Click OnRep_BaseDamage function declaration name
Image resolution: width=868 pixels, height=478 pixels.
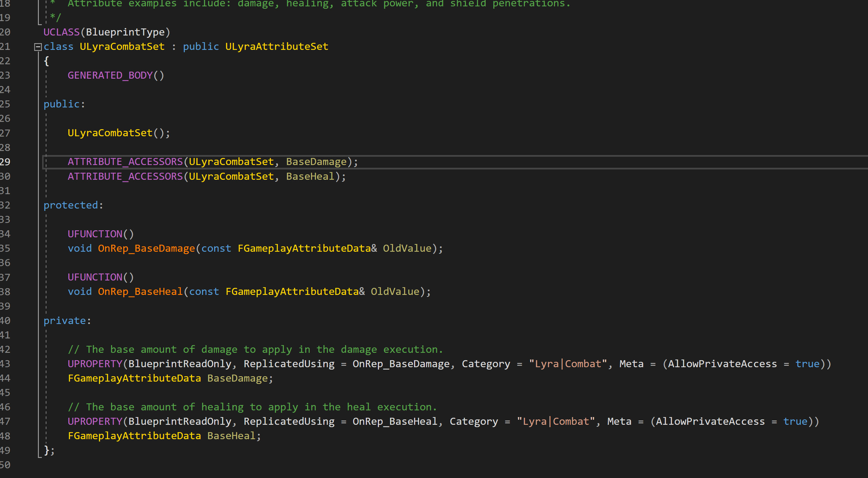[x=147, y=248]
